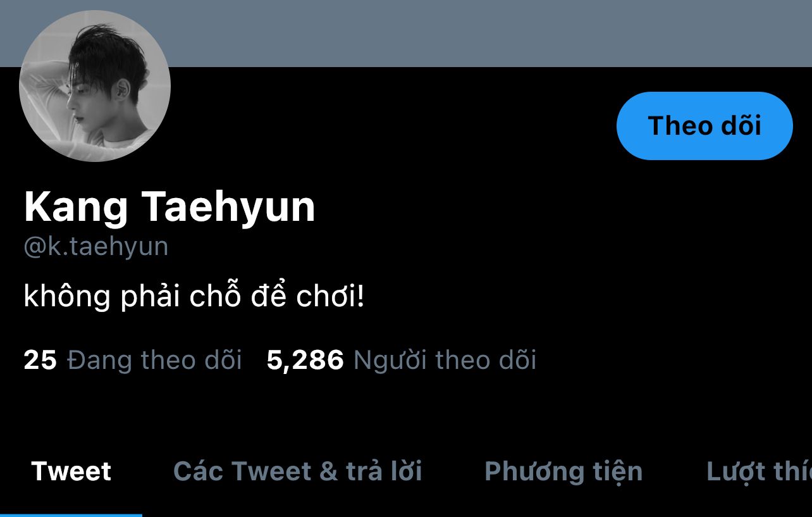Open the Phương tiện media tab

[x=563, y=472]
